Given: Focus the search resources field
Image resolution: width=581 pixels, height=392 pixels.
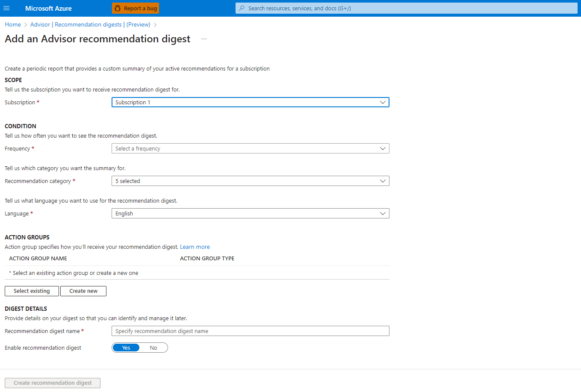Looking at the screenshot, I should pyautogui.click(x=406, y=8).
